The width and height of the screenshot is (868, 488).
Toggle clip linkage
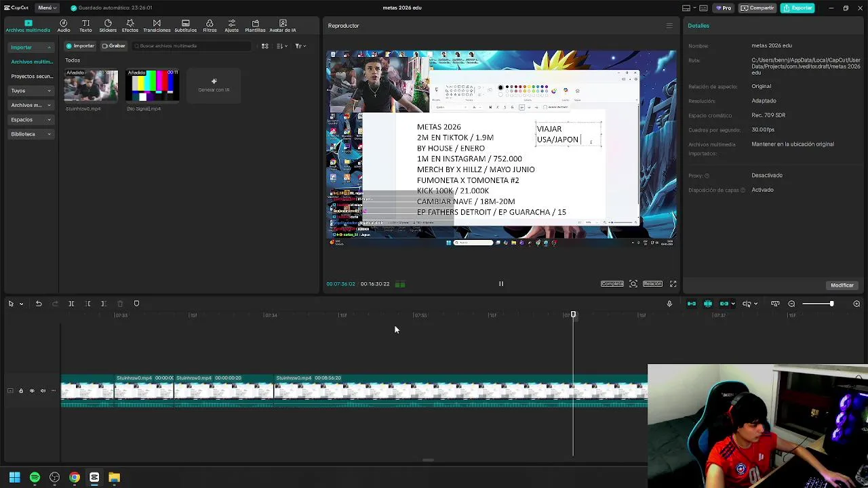724,304
